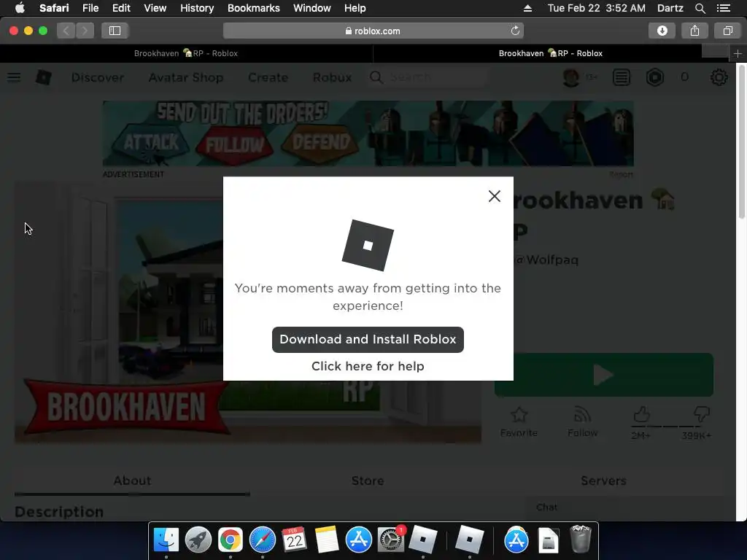
Task: Open Spotlight search in menu bar
Action: pos(700,8)
